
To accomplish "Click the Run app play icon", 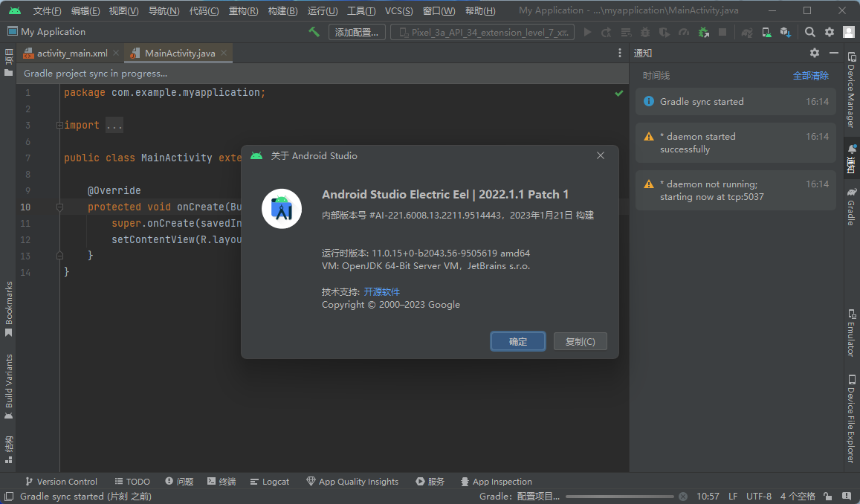I will pos(587,33).
